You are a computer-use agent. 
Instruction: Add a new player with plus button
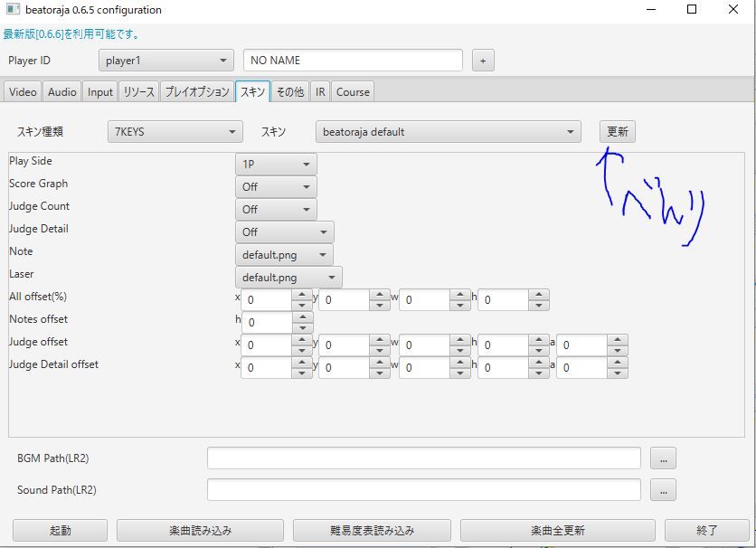pos(483,61)
